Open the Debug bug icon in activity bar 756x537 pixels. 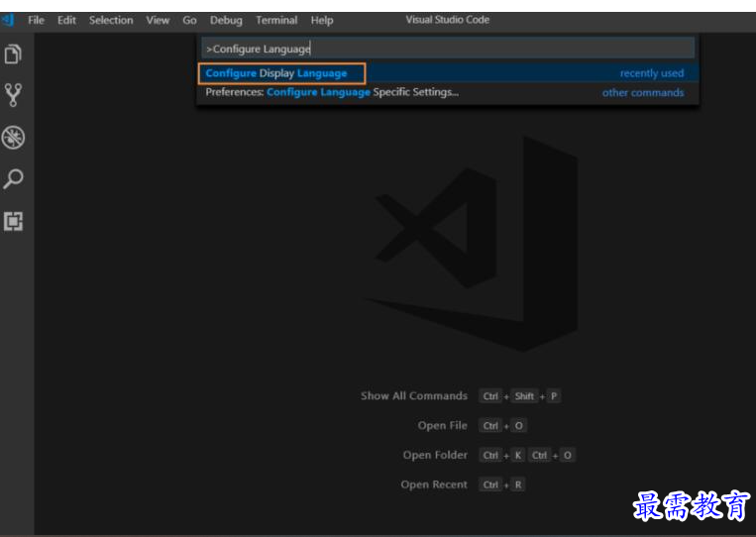tap(13, 138)
